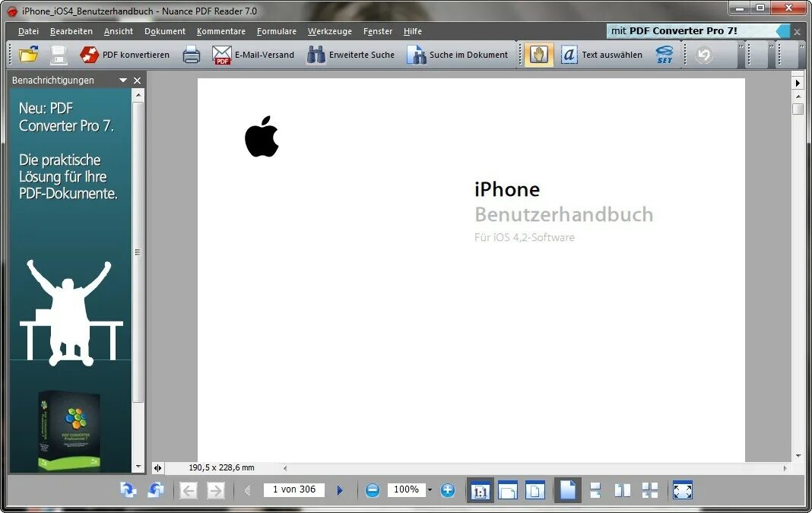Image resolution: width=812 pixels, height=513 pixels.
Task: Click the page size 190,5 x 228,6 mm
Action: pos(222,467)
